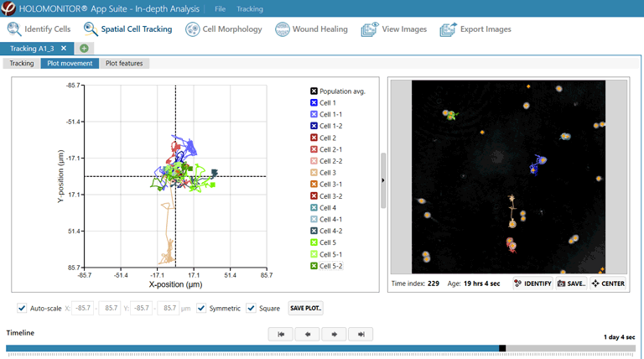The width and height of the screenshot is (644, 359).
Task: Click the vertical scrollbar beside legend
Action: 383,180
